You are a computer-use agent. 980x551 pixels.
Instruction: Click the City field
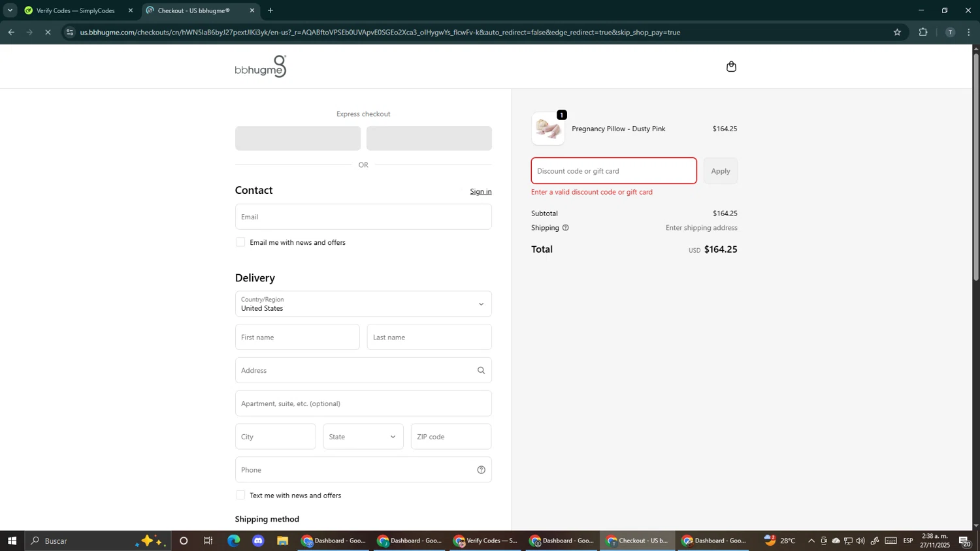275,437
